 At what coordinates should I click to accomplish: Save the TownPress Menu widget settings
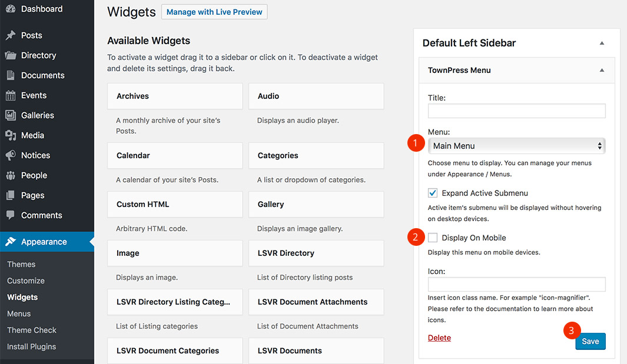tap(590, 341)
